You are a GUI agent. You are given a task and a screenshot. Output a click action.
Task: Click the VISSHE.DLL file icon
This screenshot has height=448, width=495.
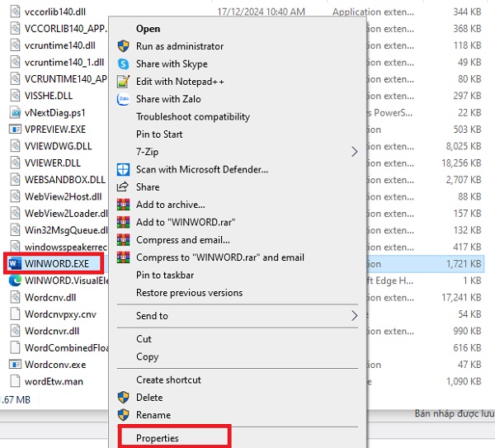tap(15, 96)
